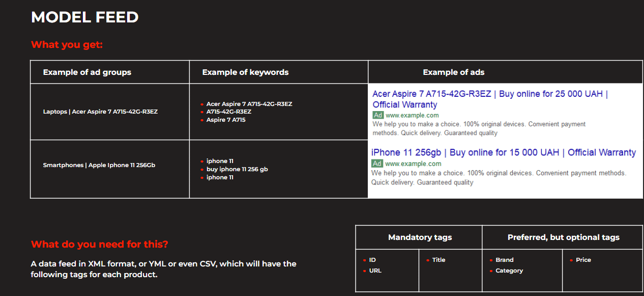
Task: Click the 'A data feed in XML format' paragraph
Action: [164, 269]
